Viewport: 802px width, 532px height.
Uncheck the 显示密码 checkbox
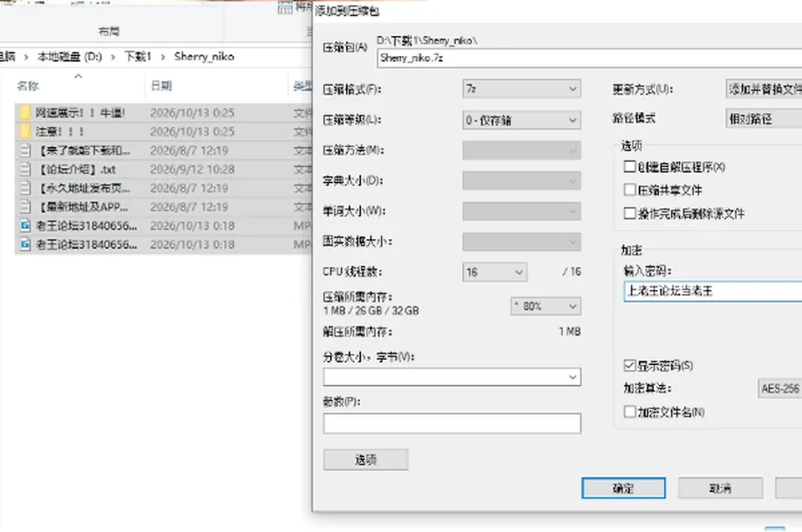(x=630, y=365)
